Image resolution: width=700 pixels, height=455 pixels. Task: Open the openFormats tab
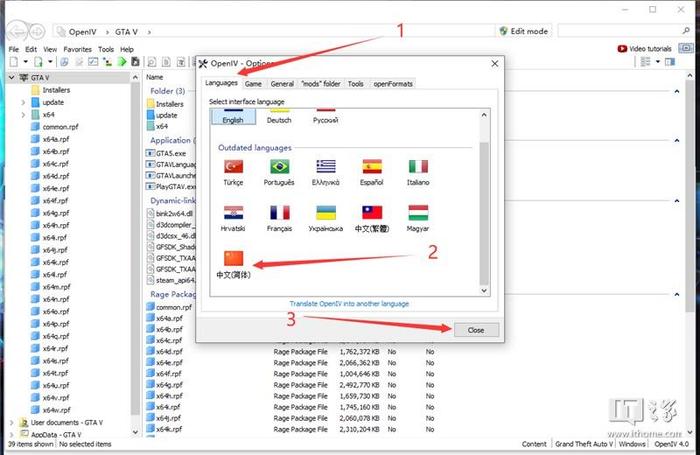pyautogui.click(x=393, y=83)
